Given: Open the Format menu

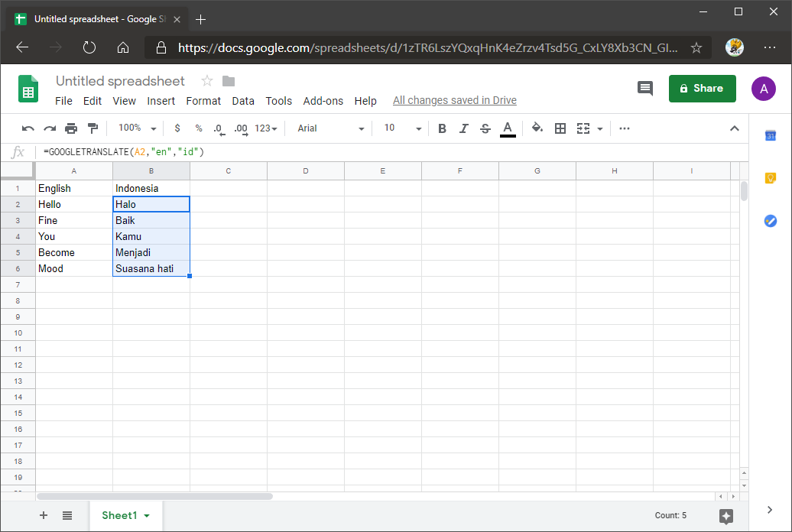Looking at the screenshot, I should pos(203,101).
